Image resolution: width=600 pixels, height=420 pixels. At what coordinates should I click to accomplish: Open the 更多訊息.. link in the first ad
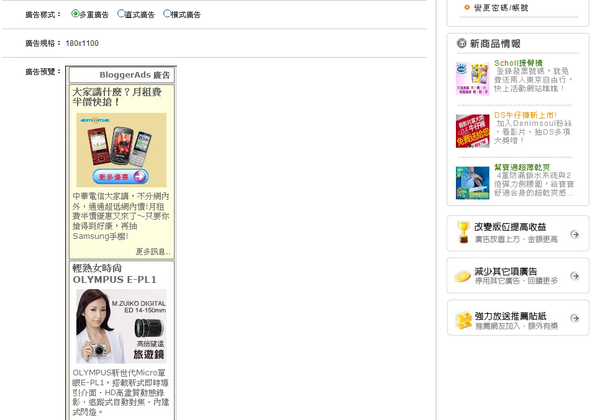pos(153,251)
